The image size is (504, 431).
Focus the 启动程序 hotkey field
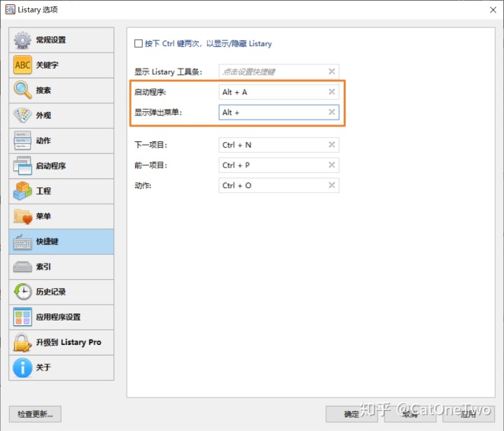coord(279,92)
